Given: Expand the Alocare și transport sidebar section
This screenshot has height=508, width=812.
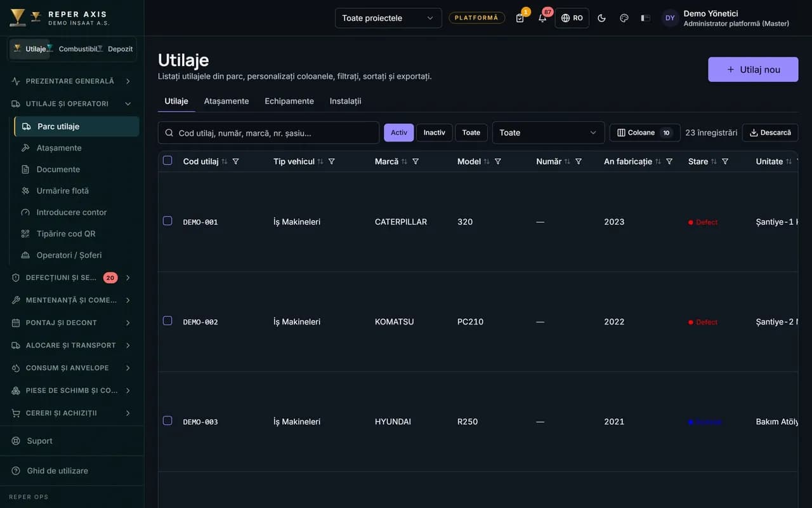Looking at the screenshot, I should tap(72, 345).
